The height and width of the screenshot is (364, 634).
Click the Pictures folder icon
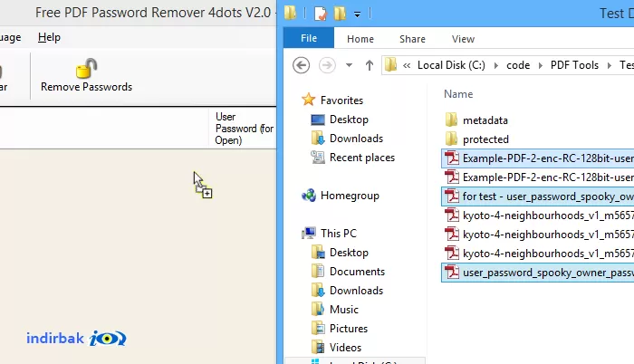(x=318, y=328)
